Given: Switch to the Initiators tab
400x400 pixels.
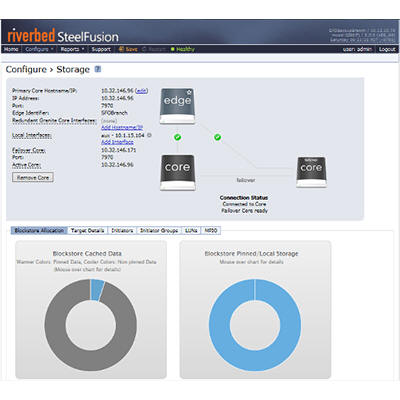Looking at the screenshot, I should coord(122,230).
